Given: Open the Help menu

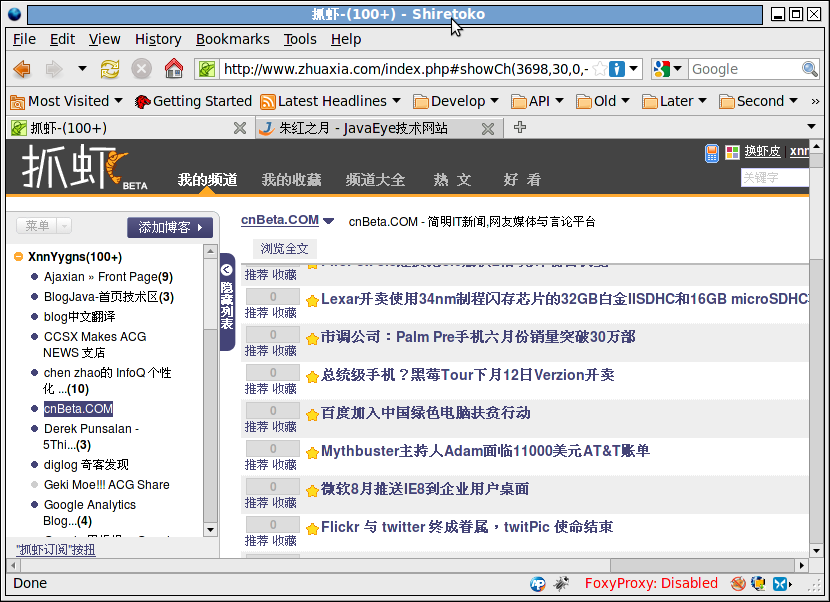Looking at the screenshot, I should click(x=346, y=39).
